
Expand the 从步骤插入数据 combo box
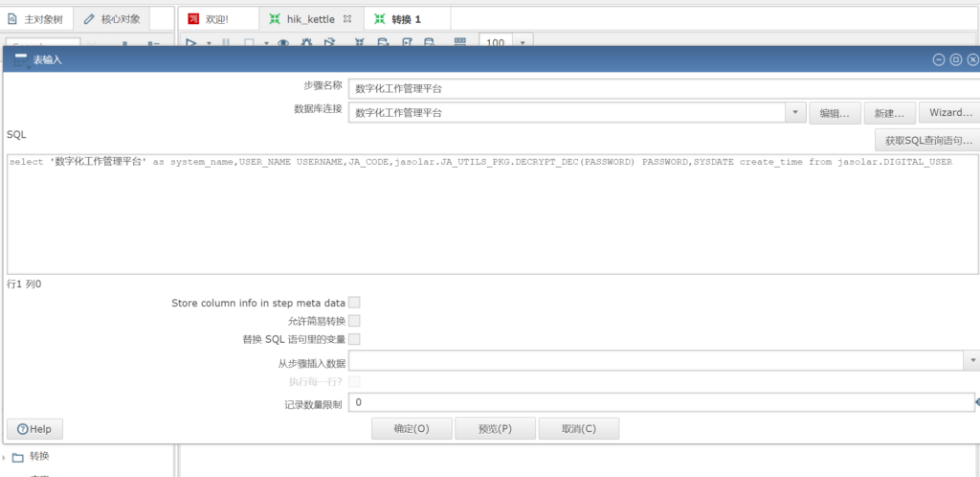972,360
